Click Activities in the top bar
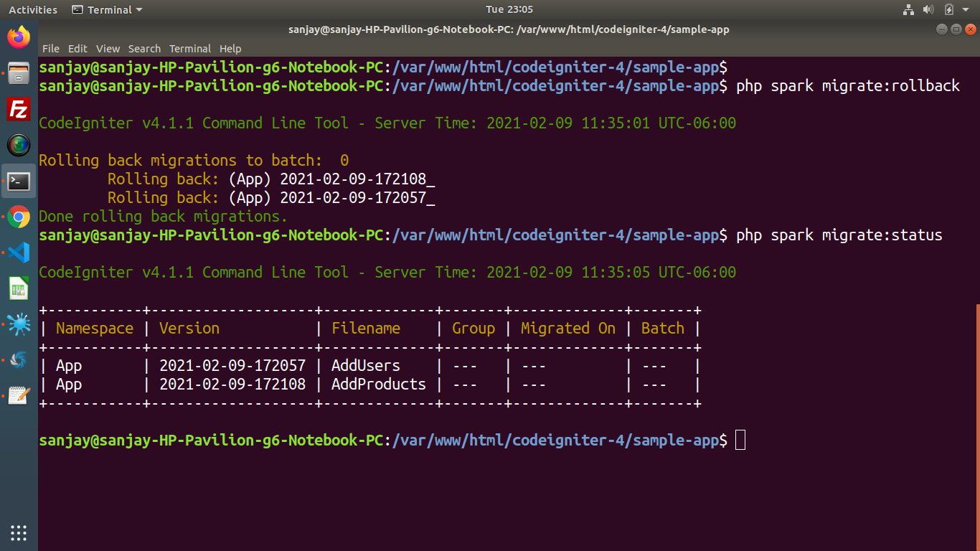 pos(33,9)
